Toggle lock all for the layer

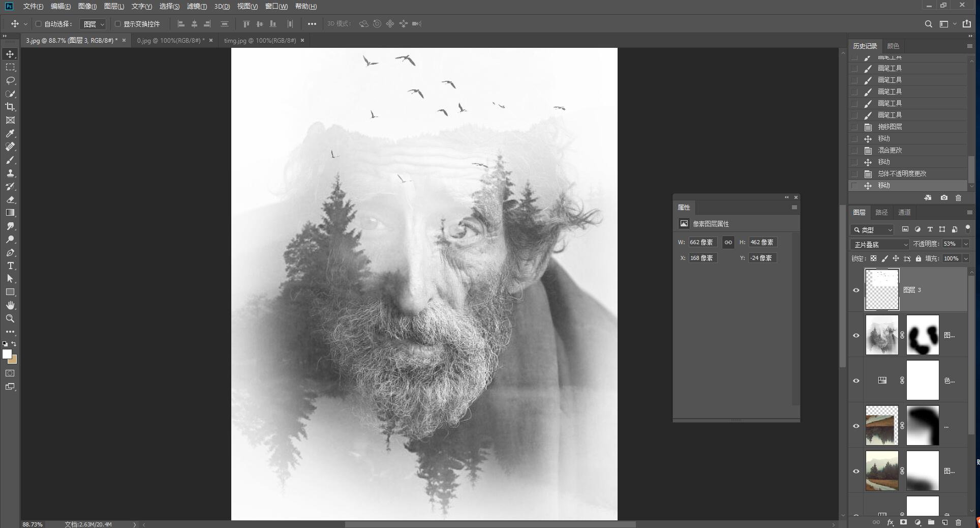click(918, 258)
